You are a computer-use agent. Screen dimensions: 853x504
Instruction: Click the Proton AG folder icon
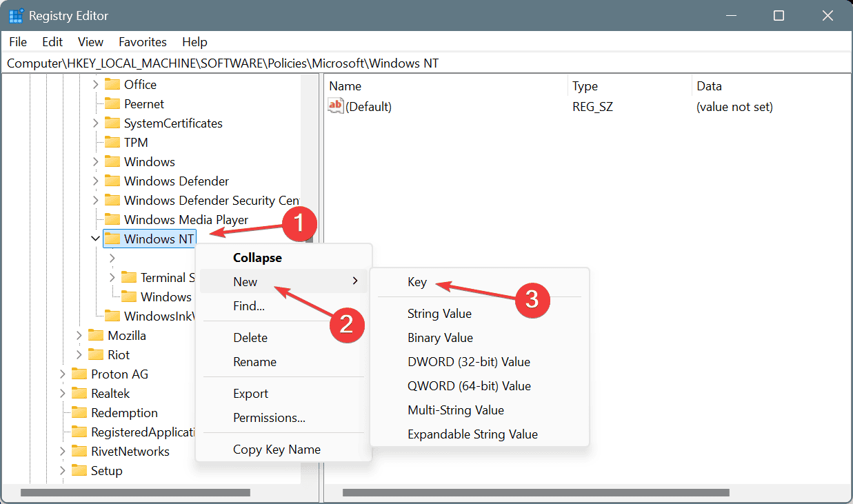(x=79, y=374)
